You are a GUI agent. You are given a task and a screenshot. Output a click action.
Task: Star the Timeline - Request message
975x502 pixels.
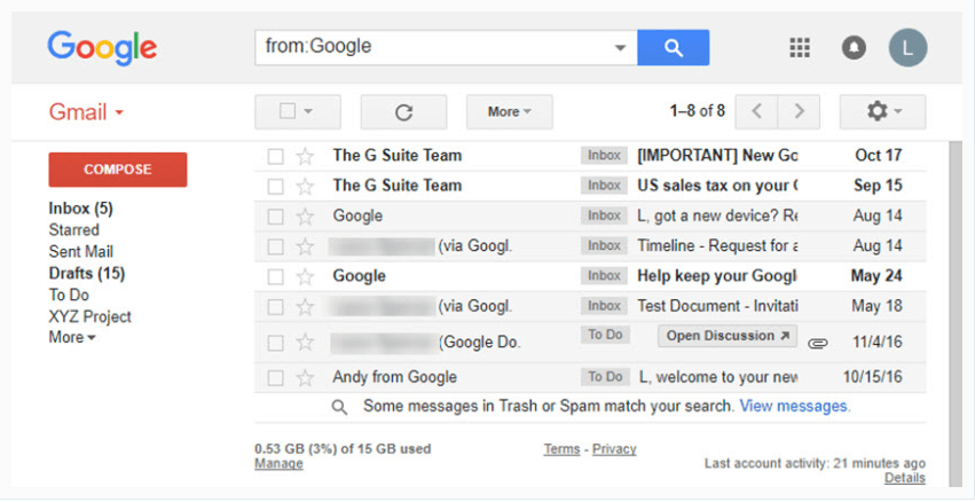[305, 246]
